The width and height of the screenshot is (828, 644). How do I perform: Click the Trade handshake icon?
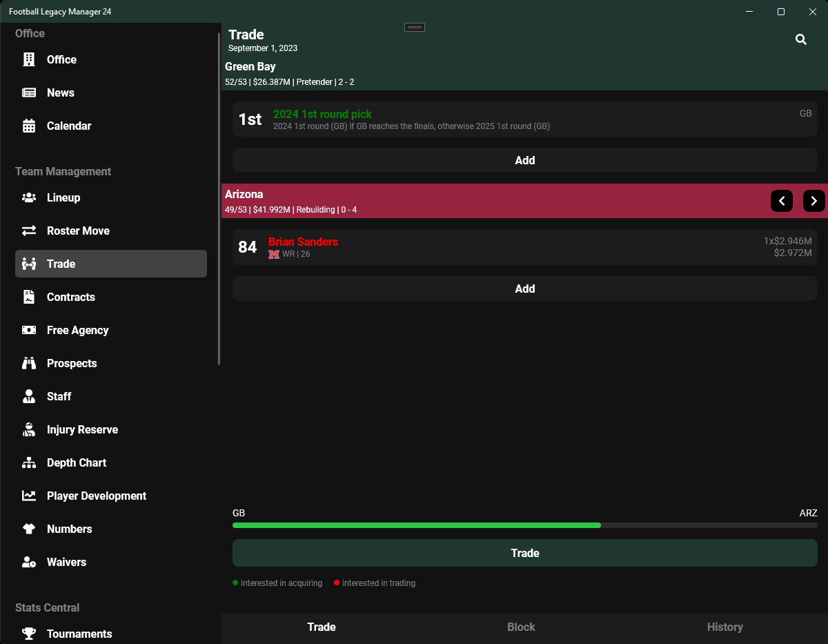point(29,264)
